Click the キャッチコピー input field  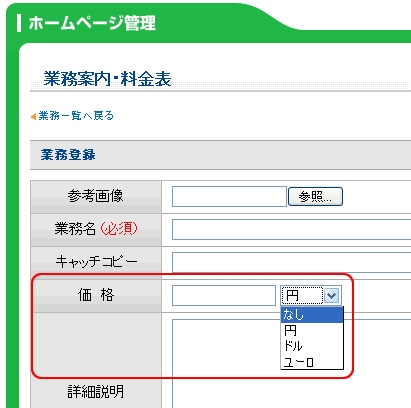point(291,262)
